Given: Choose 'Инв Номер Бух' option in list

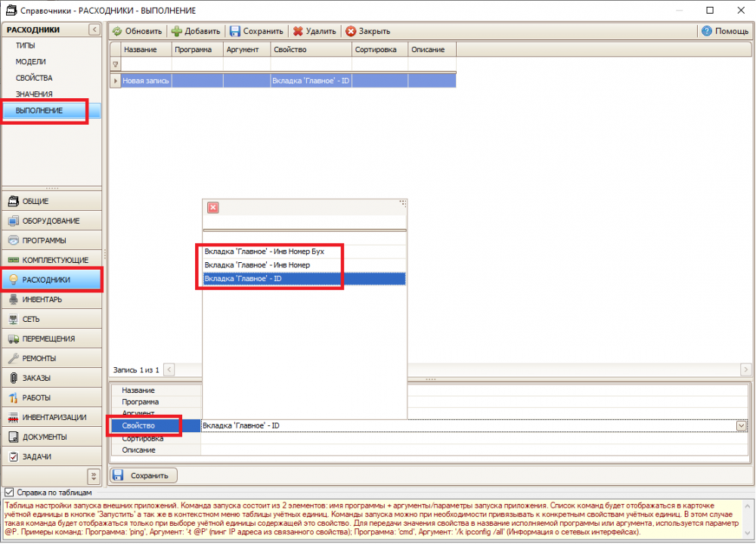Looking at the screenshot, I should click(x=304, y=252).
